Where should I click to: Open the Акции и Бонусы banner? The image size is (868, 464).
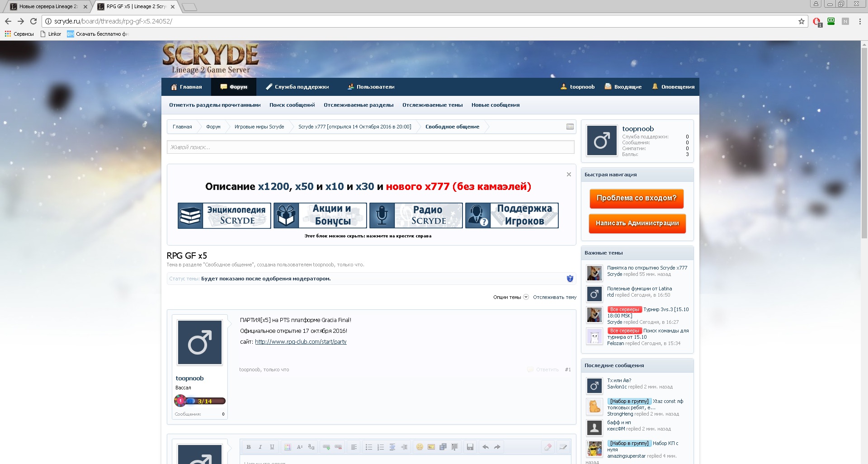[320, 216]
